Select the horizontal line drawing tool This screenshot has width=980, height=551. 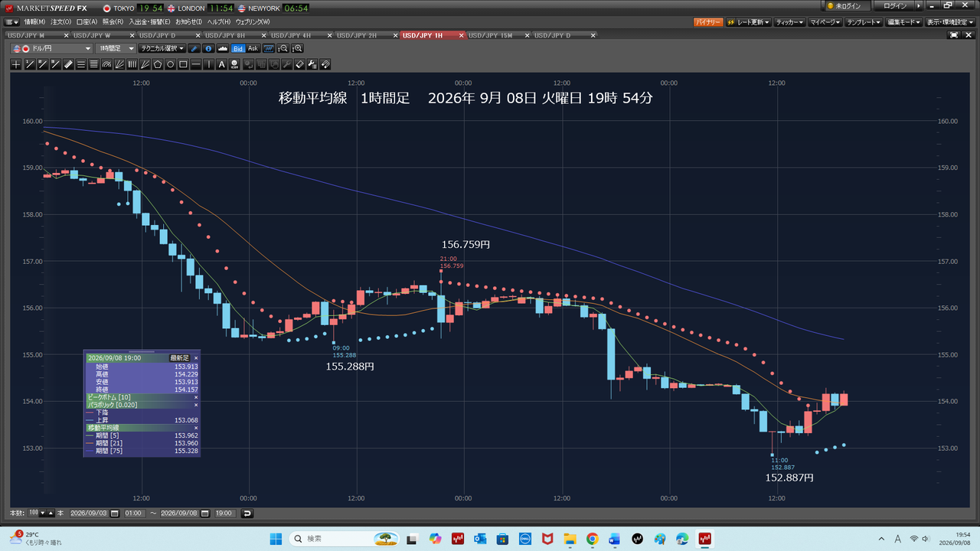pos(196,64)
